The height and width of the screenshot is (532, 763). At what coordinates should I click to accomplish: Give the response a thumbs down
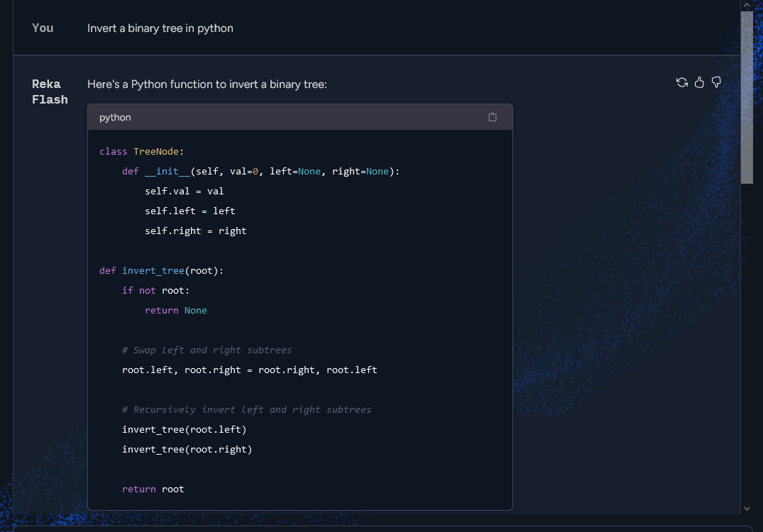[716, 82]
